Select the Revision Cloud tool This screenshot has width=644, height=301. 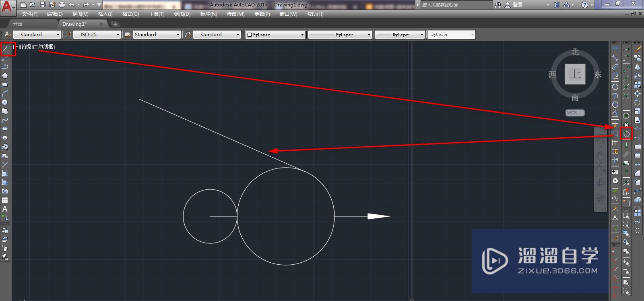5,111
